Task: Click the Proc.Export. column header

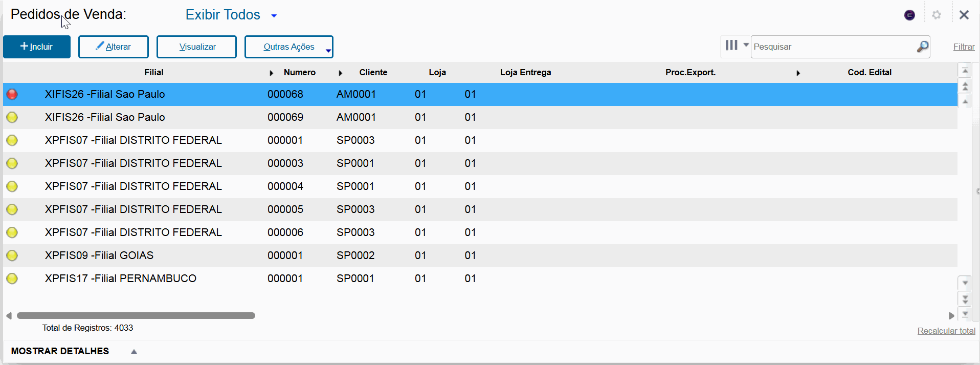Action: coord(691,72)
